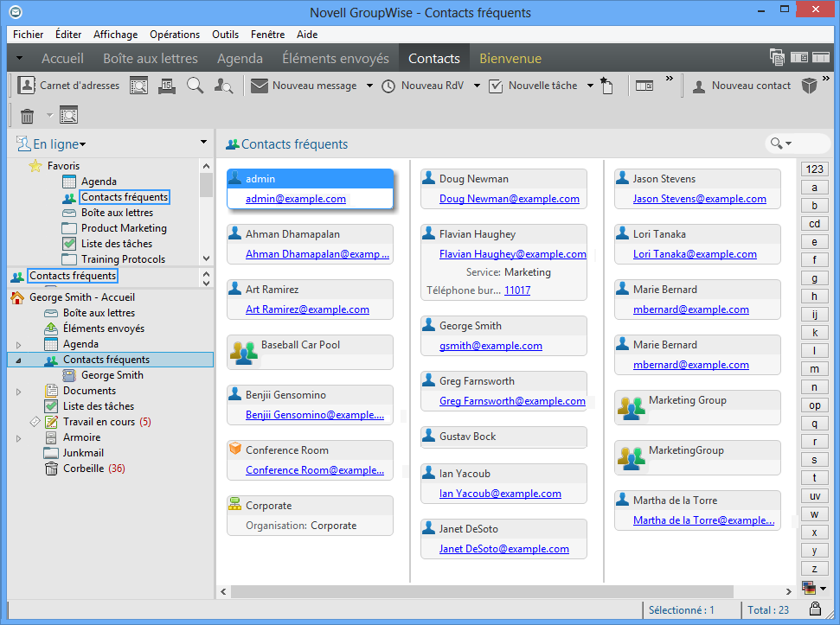Click the view layout icon in main toolbar

pyautogui.click(x=644, y=86)
